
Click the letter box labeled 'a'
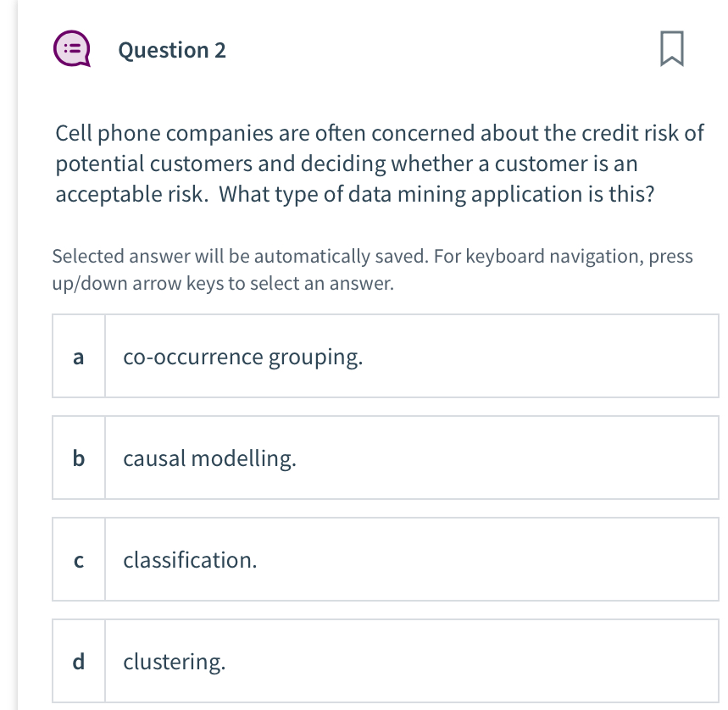tap(78, 357)
